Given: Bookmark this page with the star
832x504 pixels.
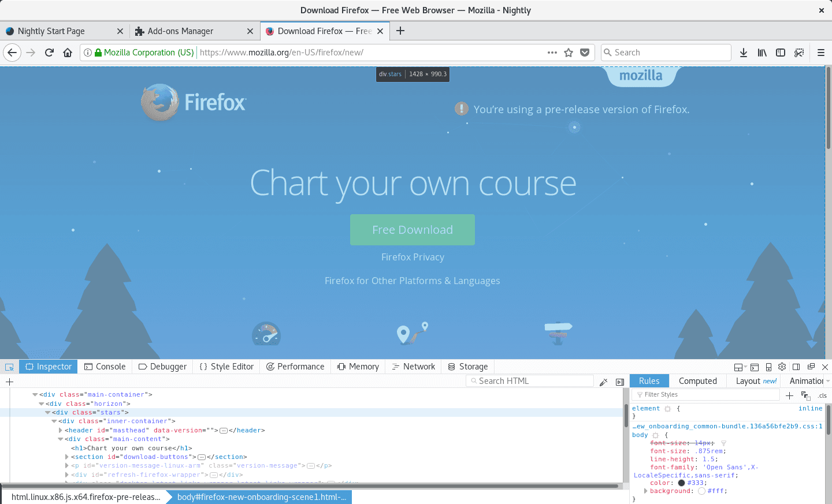Looking at the screenshot, I should (x=569, y=53).
